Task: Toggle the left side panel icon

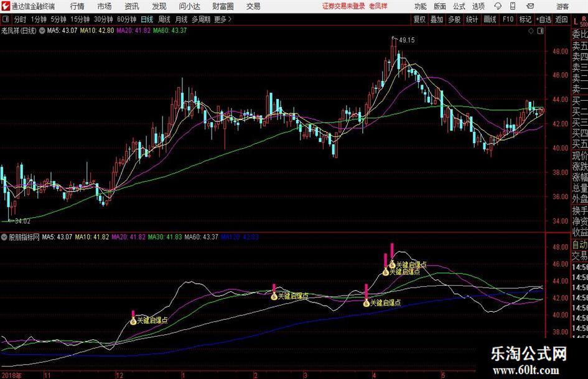Action: click(x=6, y=19)
